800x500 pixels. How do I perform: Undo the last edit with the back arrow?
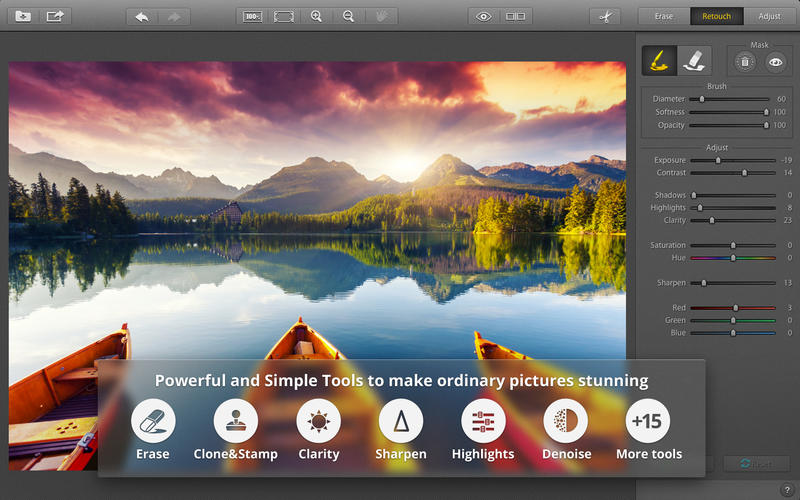[x=142, y=17]
